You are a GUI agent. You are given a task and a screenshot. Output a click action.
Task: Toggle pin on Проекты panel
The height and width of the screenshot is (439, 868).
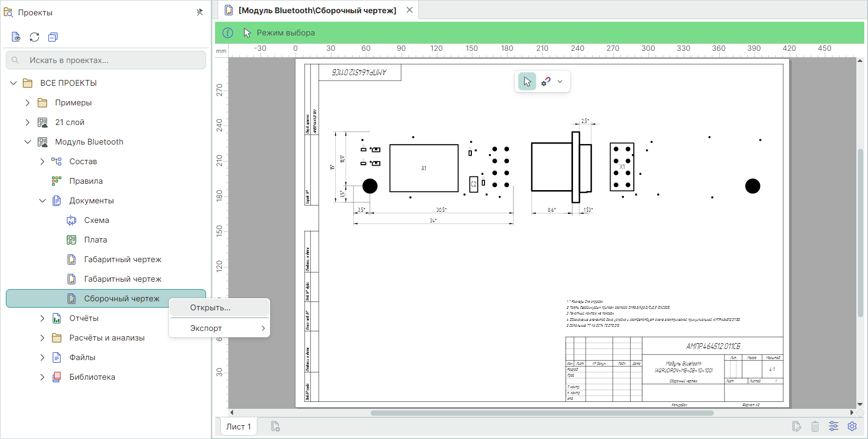click(200, 12)
